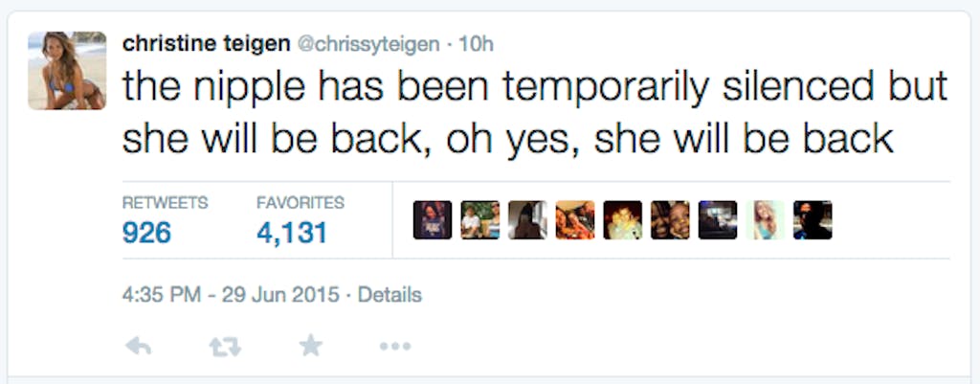Click the blonde woman avatar with light background
Viewport: 980px width, 384px height.
pyautogui.click(x=766, y=219)
